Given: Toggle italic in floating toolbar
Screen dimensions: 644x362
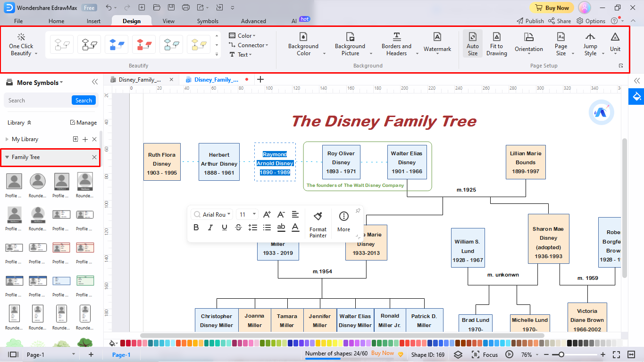Looking at the screenshot, I should pyautogui.click(x=210, y=227).
